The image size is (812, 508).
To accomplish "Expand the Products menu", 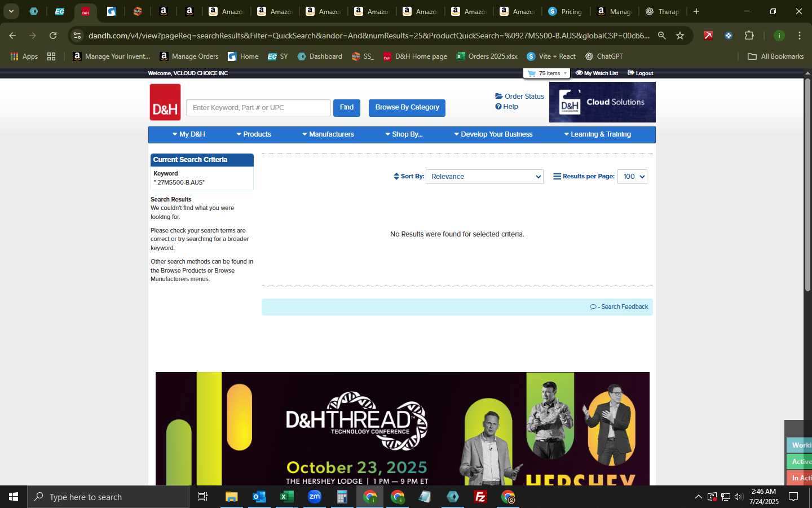I will [254, 134].
